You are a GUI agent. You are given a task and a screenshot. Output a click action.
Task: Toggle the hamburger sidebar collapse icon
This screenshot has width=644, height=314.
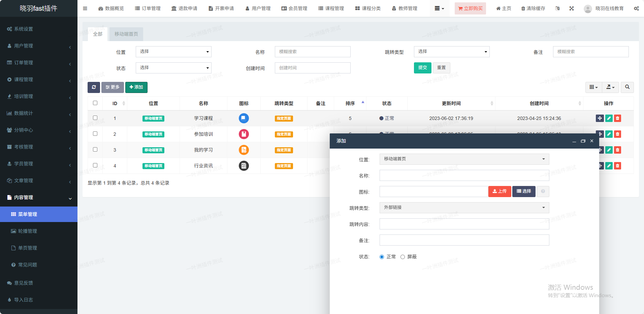(85, 8)
